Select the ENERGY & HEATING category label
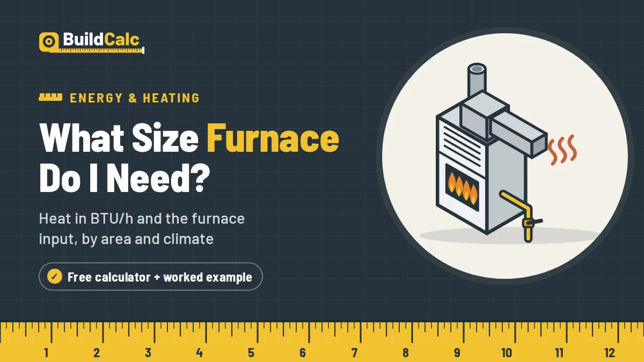This screenshot has width=644, height=362. 135,98
